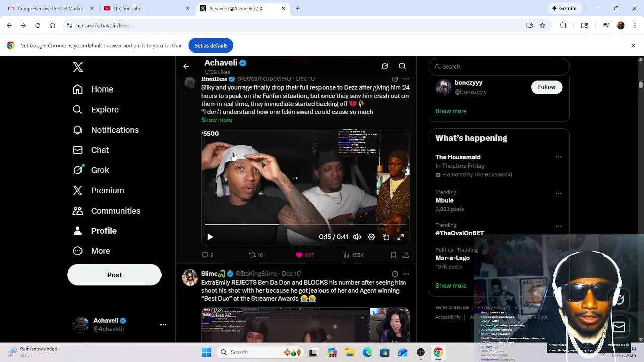Click Grok icon on ItsKingSlime post
This screenshot has height=362, width=644.
(x=395, y=274)
